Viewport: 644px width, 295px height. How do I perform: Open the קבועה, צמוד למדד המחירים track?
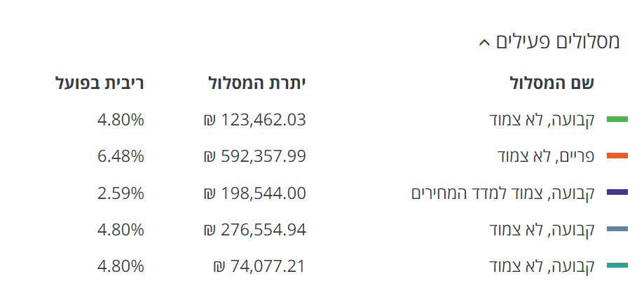pyautogui.click(x=502, y=193)
